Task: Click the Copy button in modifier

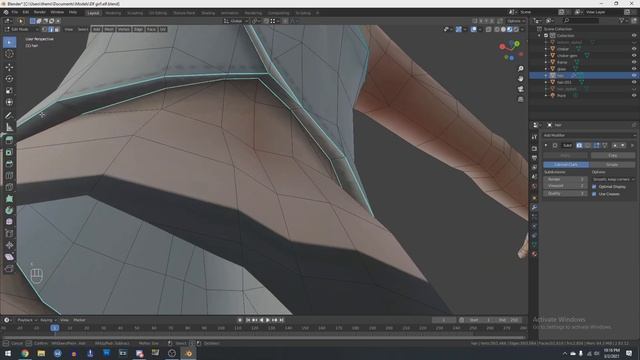Action: [x=612, y=156]
